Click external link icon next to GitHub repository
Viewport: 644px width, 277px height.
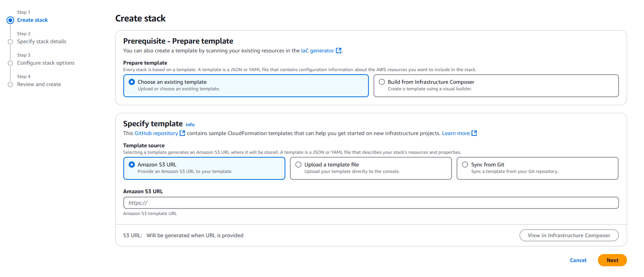click(x=182, y=133)
